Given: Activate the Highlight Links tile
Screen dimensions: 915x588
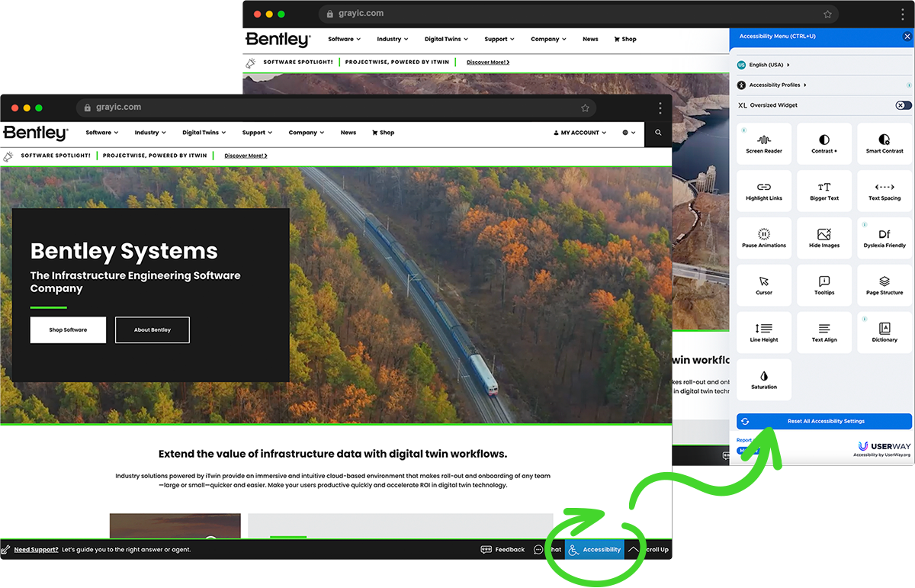Looking at the screenshot, I should pyautogui.click(x=763, y=191).
